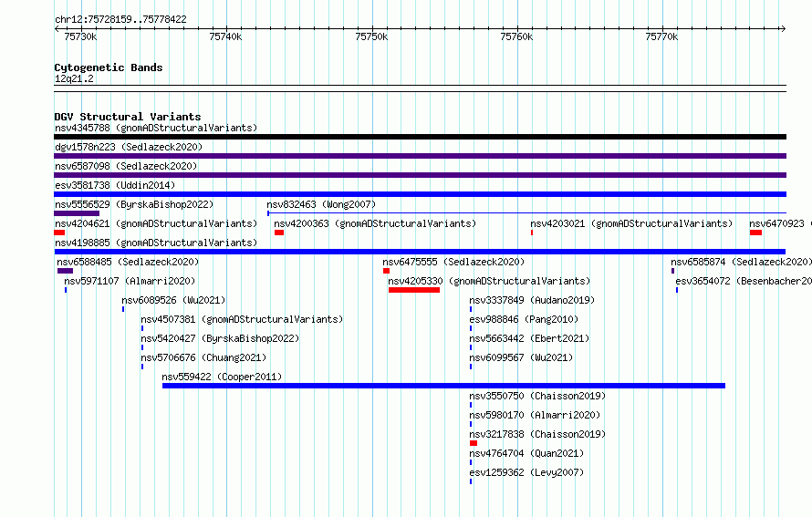Select nsv4764704 (Quan2021) label
The height and width of the screenshot is (517, 812).
pyautogui.click(x=526, y=453)
